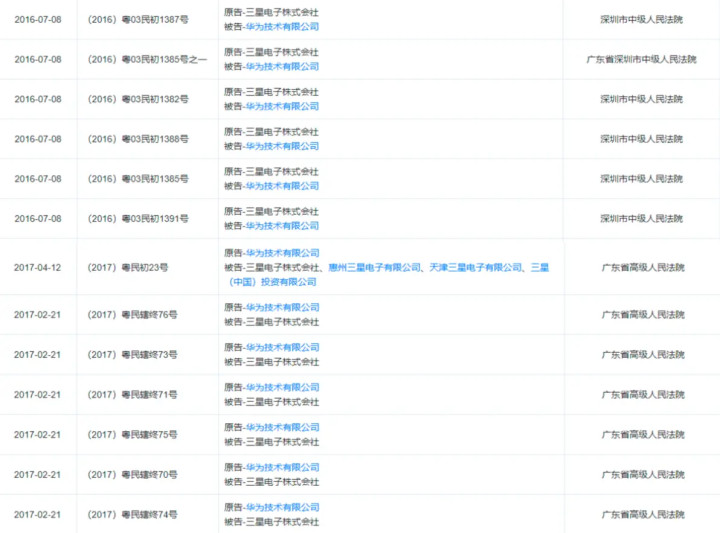Click defendant 三星电子株式会社 in the 粤民辖终76号 row
720x533 pixels.
[x=282, y=322]
